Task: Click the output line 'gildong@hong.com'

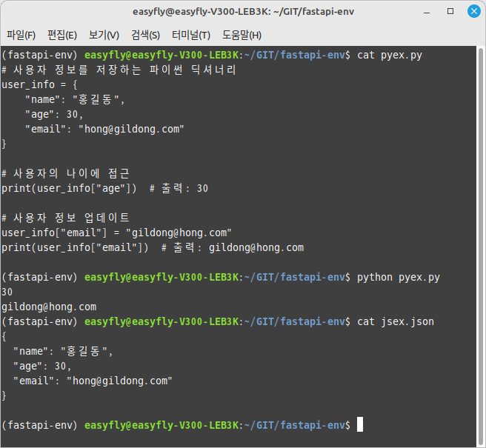Action: tap(49, 307)
